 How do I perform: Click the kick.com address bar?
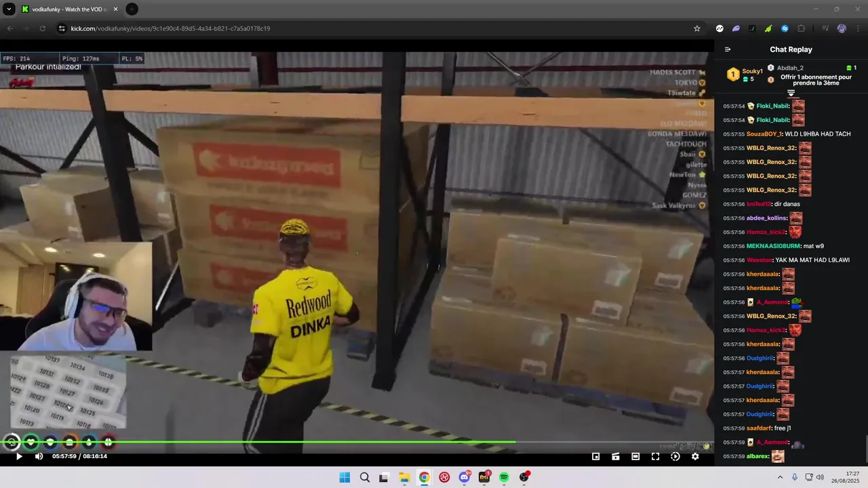point(380,28)
